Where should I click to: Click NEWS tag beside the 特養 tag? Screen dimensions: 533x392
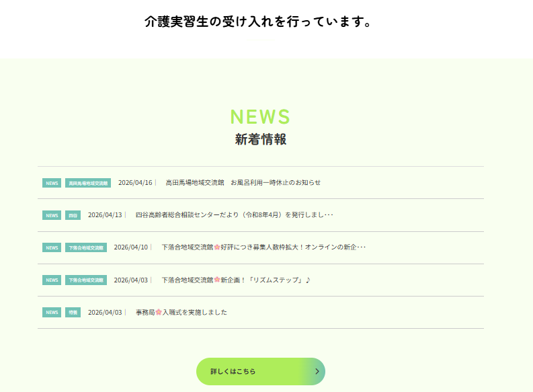click(52, 312)
